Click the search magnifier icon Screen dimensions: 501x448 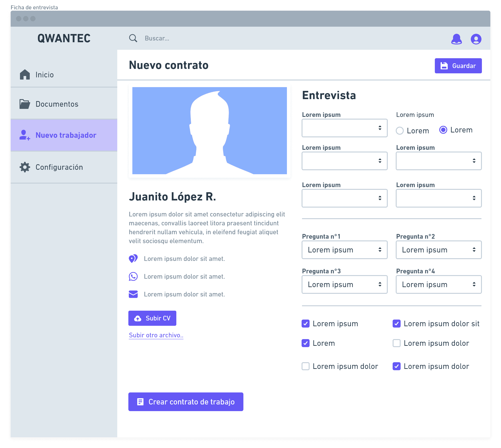[x=133, y=38]
